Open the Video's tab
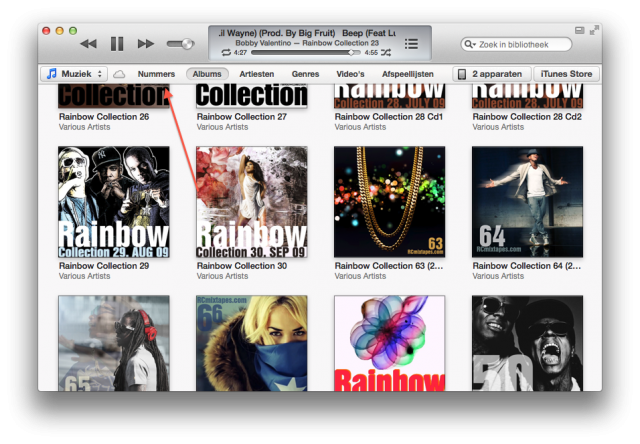Screen dimensions: 640x444 [x=350, y=74]
